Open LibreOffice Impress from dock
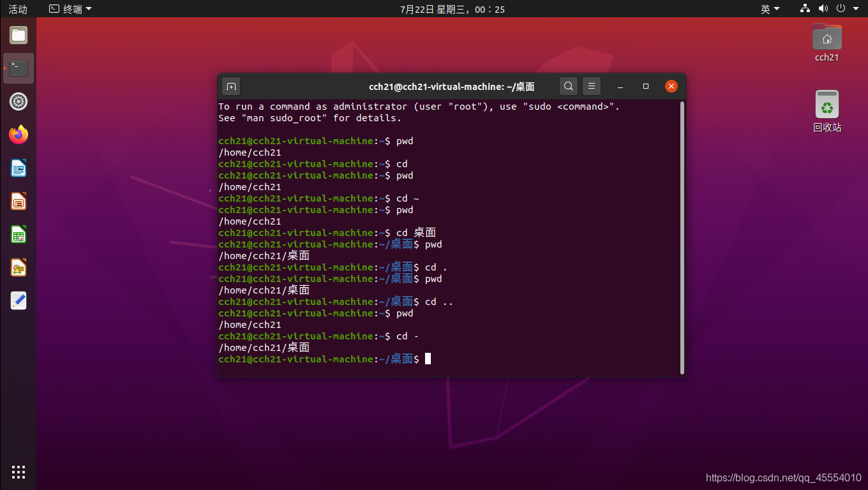868x490 pixels. 19,202
